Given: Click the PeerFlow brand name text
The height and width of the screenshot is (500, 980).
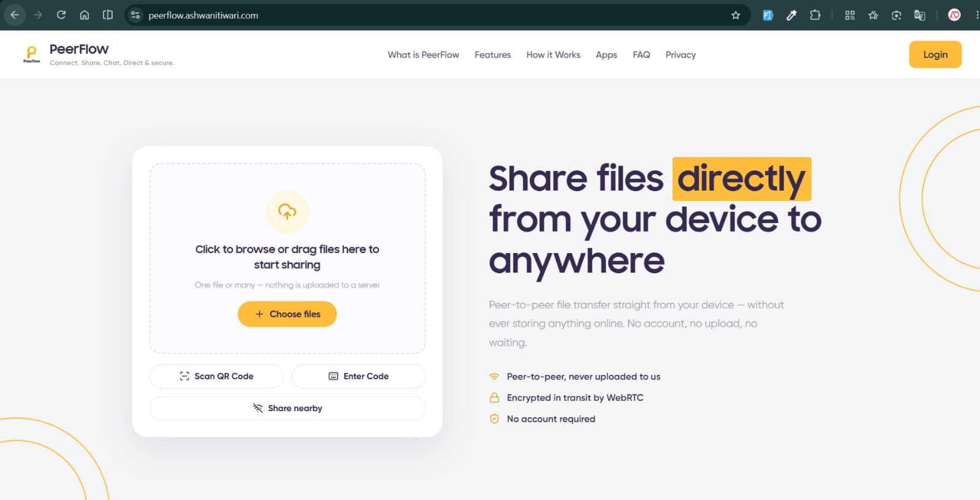Looking at the screenshot, I should 79,49.
